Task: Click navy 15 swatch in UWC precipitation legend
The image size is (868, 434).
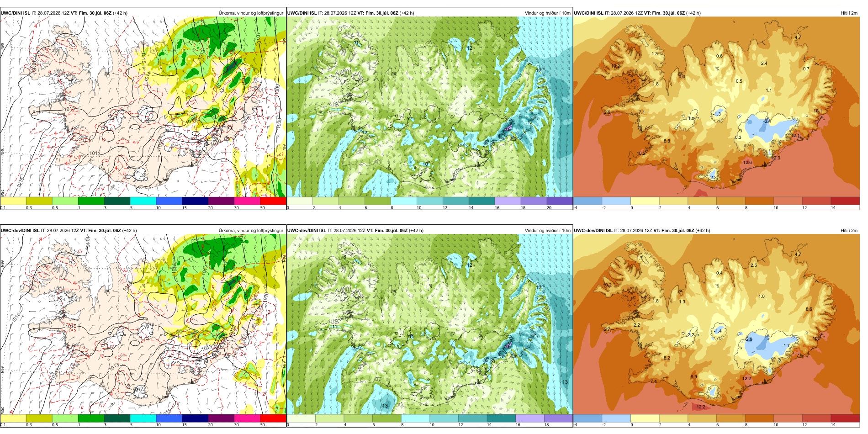Action: click(x=195, y=201)
